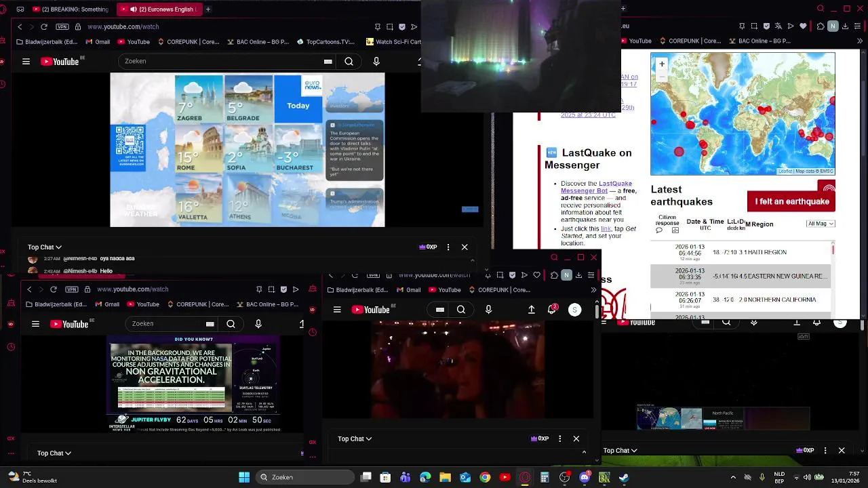Click the taskbar Zoeken search box
Viewport: 868px width, 488px height.
[306, 477]
